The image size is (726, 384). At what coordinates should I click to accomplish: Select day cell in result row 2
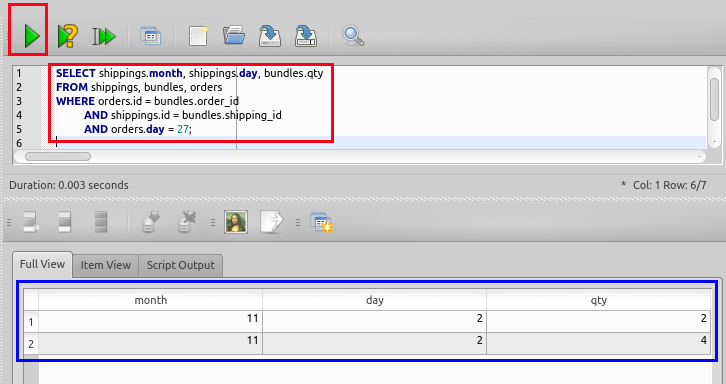point(375,344)
